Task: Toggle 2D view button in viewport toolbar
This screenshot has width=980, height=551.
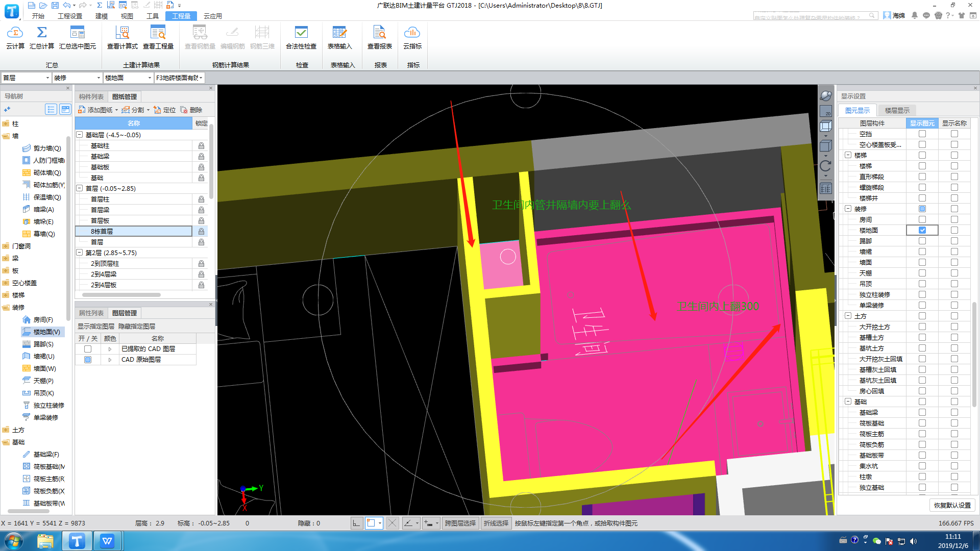Action: 825,111
